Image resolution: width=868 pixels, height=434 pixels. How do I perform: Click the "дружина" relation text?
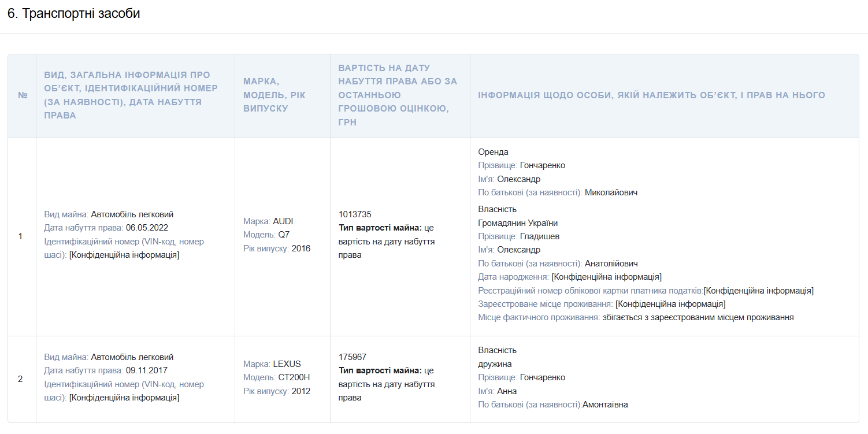point(495,364)
